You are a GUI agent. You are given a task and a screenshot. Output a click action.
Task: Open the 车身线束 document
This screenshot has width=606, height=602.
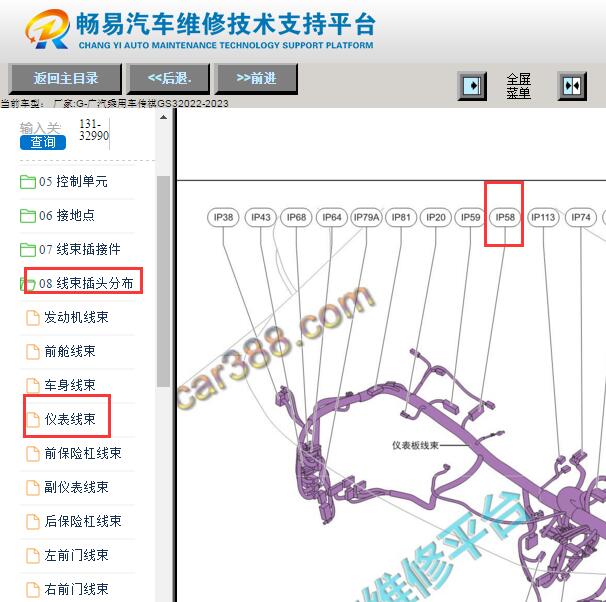pyautogui.click(x=70, y=385)
